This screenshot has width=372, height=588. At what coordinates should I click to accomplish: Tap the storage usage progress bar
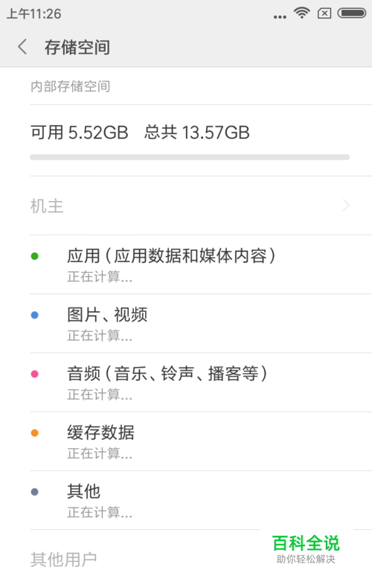point(190,157)
